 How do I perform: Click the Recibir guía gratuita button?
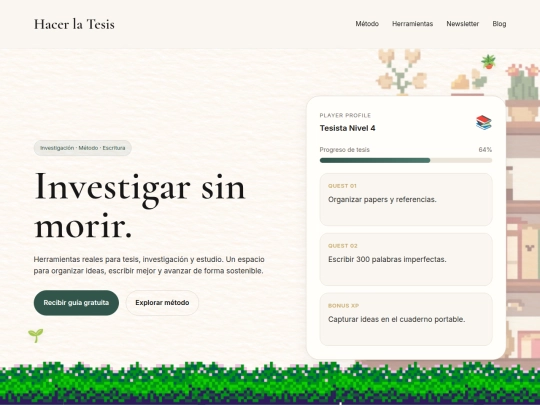click(76, 303)
